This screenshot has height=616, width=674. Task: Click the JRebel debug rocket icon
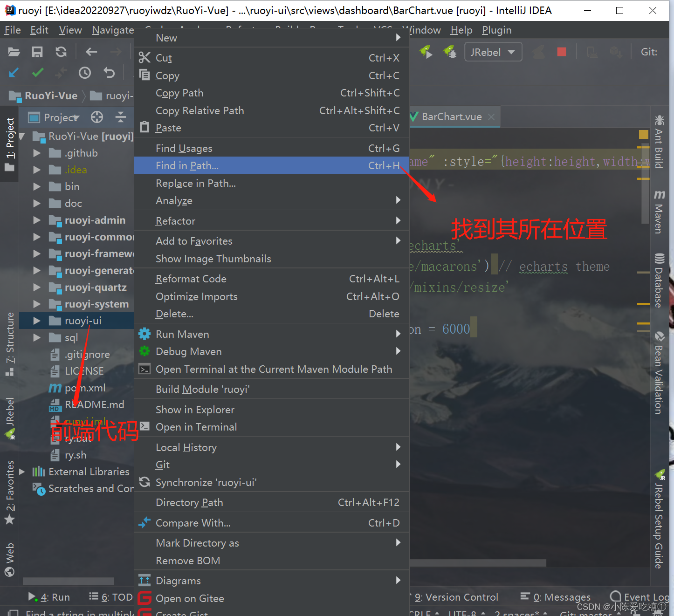(x=450, y=51)
